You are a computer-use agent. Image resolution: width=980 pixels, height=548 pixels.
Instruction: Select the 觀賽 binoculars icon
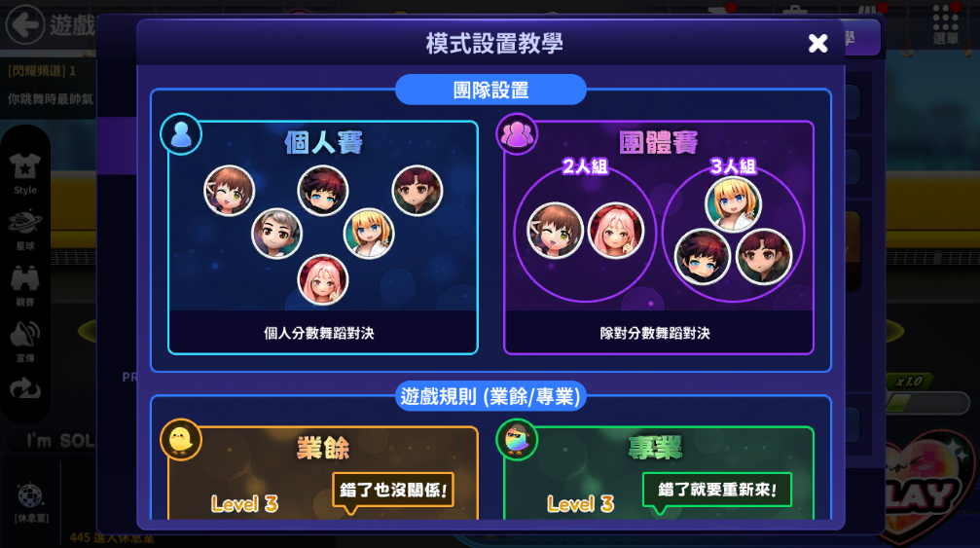25,285
